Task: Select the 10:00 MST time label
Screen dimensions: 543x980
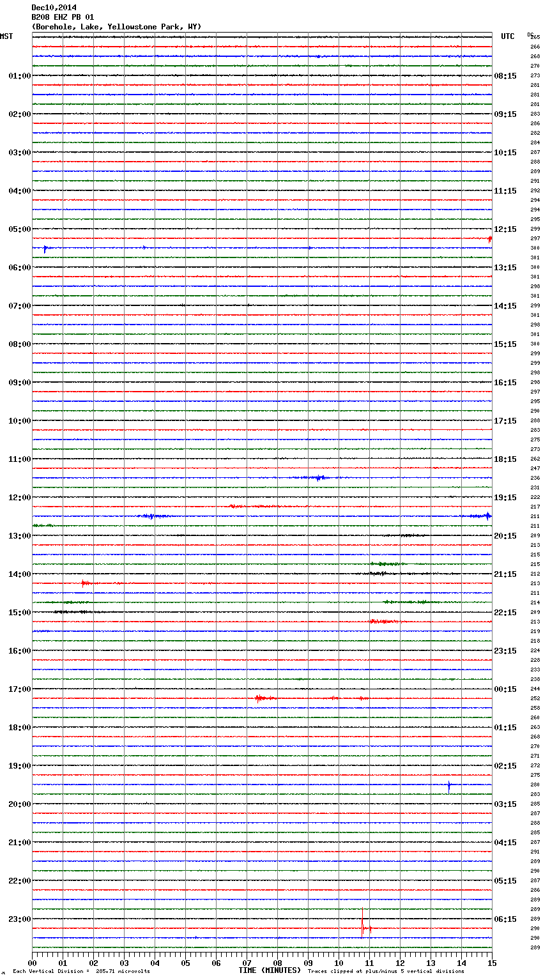Action: (x=20, y=421)
